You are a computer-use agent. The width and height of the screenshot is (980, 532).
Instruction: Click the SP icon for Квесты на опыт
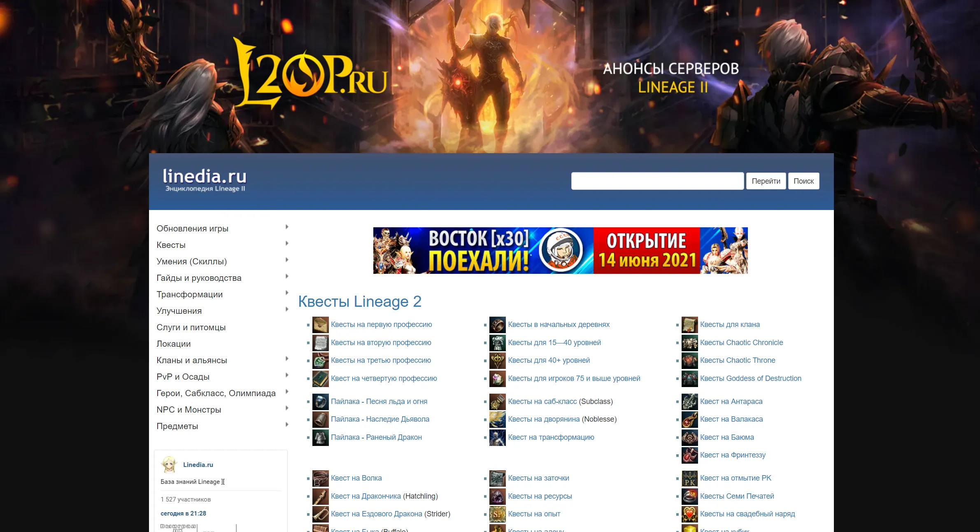coord(497,514)
